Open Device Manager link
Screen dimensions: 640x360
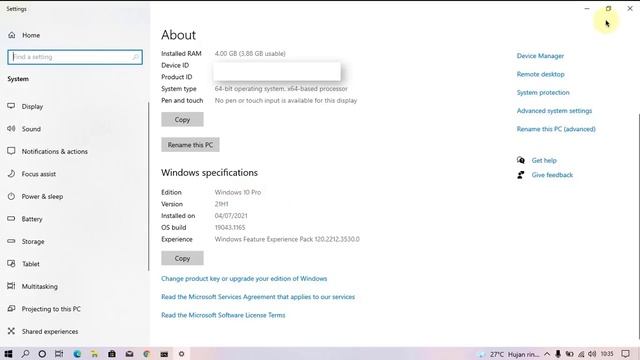click(x=540, y=56)
